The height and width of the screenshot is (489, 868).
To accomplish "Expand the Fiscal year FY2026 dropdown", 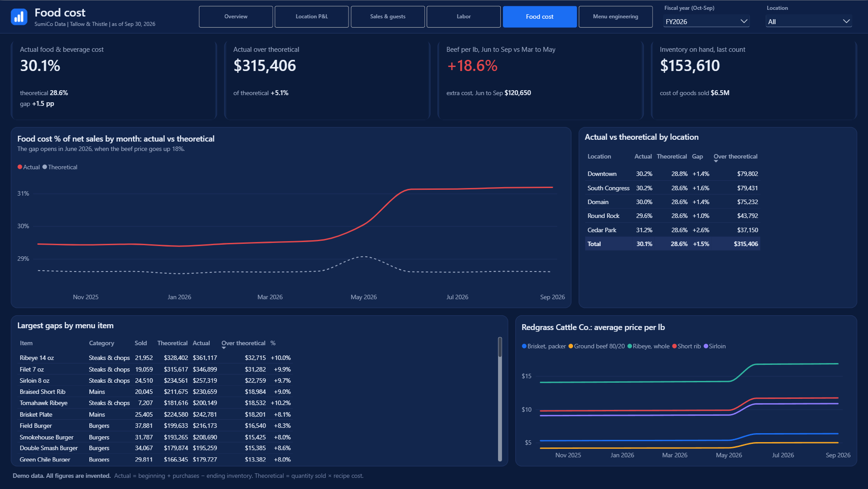I will point(706,21).
